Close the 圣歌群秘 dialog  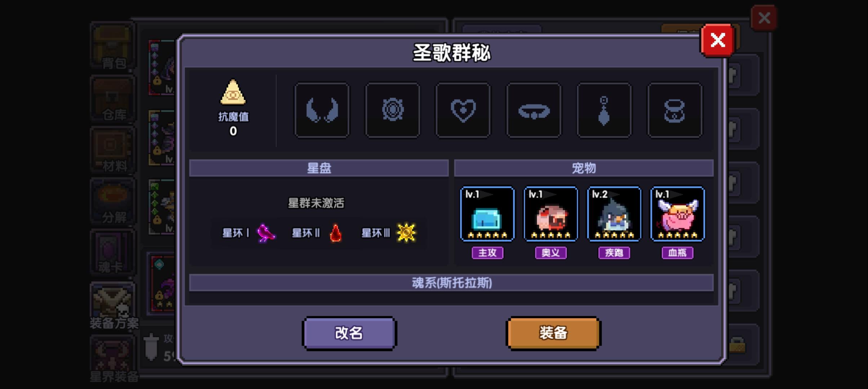pos(718,40)
